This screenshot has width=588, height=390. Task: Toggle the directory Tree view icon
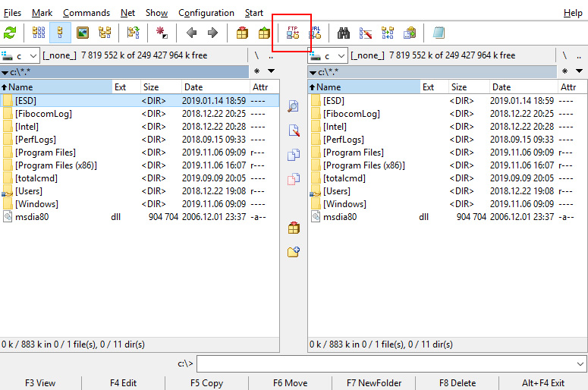[x=105, y=33]
